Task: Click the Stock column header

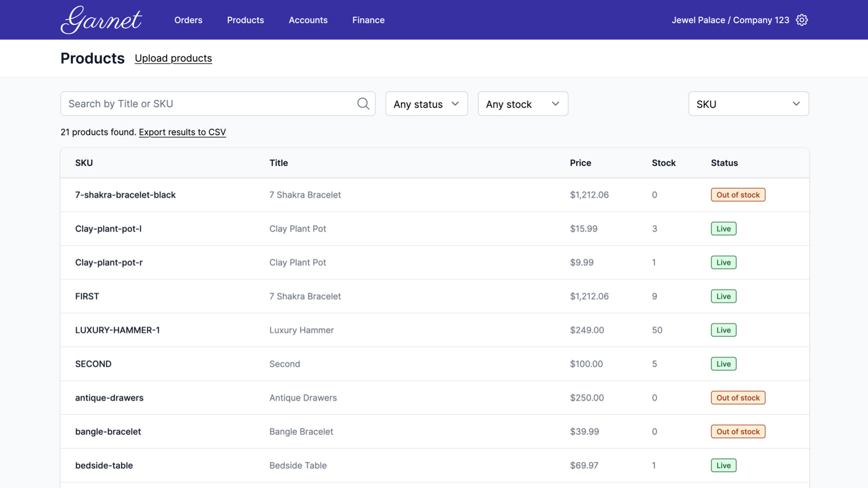Action: click(663, 163)
